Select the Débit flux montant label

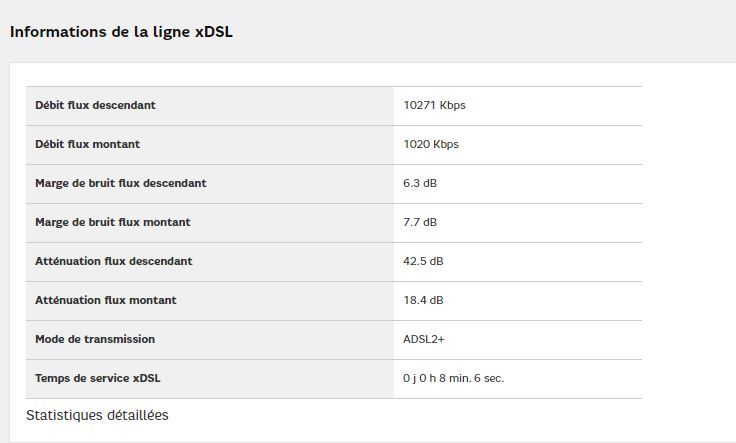coord(87,144)
